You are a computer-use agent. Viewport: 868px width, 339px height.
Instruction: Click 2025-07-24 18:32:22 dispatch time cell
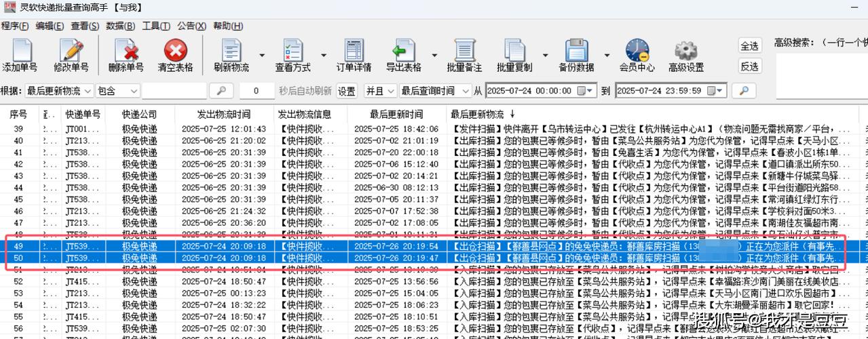[x=224, y=305]
